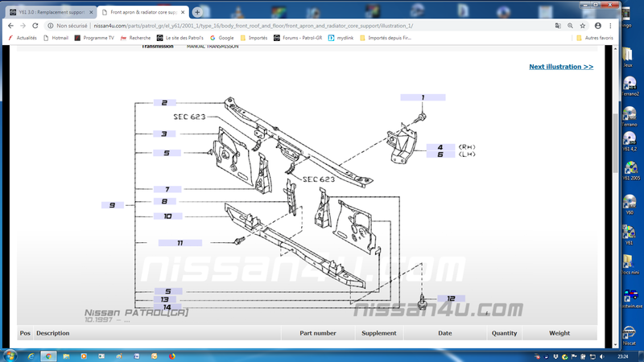Click the Quantity column header
Viewport: 644px width, 362px height.
tap(505, 333)
